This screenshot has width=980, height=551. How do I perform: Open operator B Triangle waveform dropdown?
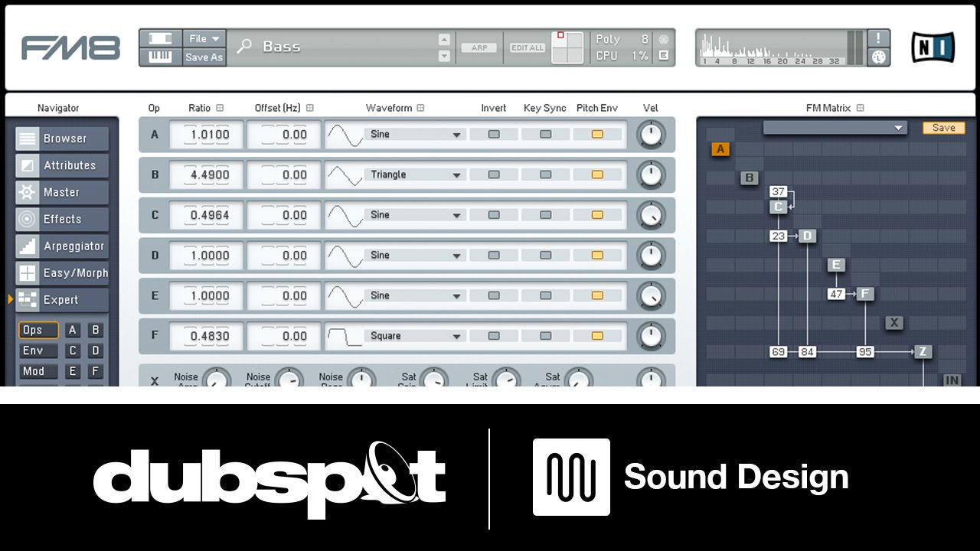(414, 174)
